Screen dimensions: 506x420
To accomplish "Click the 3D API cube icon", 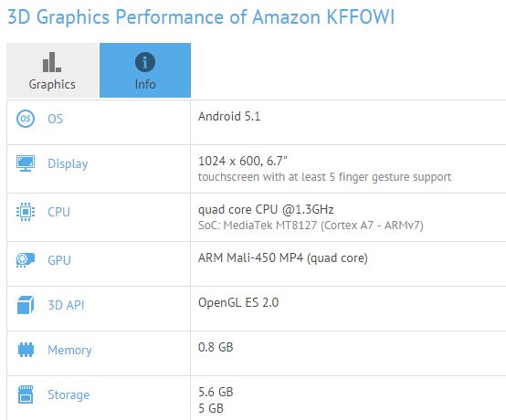I will pyautogui.click(x=26, y=305).
